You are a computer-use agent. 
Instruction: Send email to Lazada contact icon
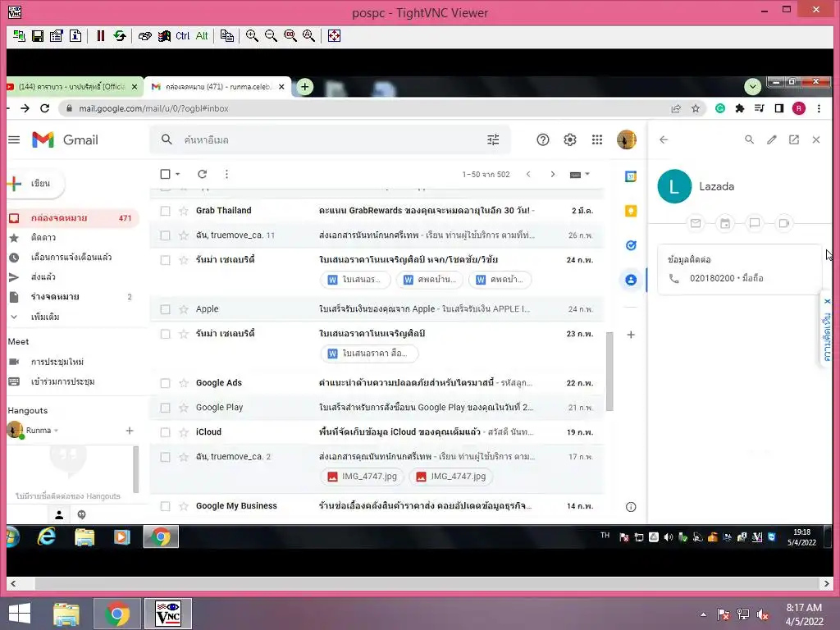click(696, 223)
